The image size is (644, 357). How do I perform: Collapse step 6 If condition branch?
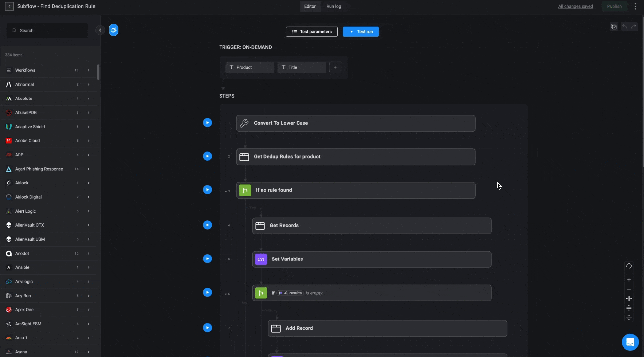coord(226,294)
